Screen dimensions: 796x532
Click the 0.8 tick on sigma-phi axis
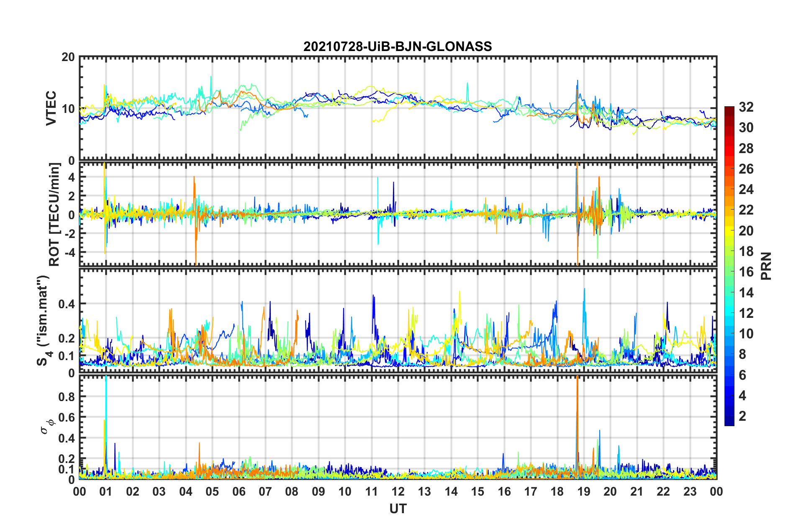67,396
